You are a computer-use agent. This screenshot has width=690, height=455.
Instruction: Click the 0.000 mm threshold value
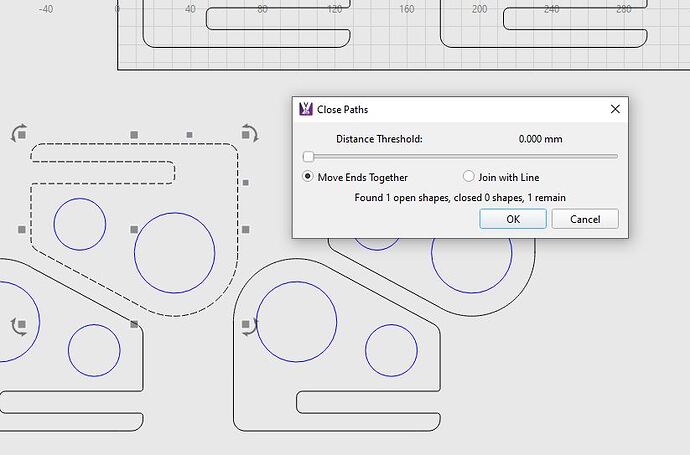tap(540, 139)
